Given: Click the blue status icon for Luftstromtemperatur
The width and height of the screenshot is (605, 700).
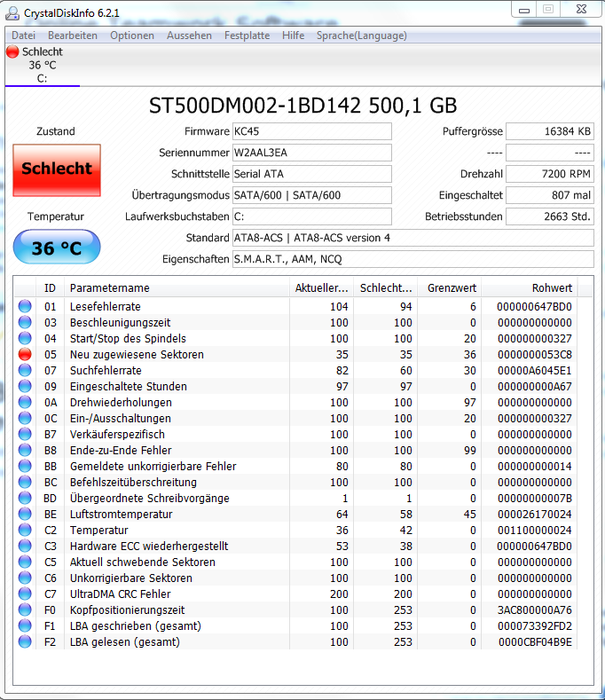Looking at the screenshot, I should pos(25,514).
